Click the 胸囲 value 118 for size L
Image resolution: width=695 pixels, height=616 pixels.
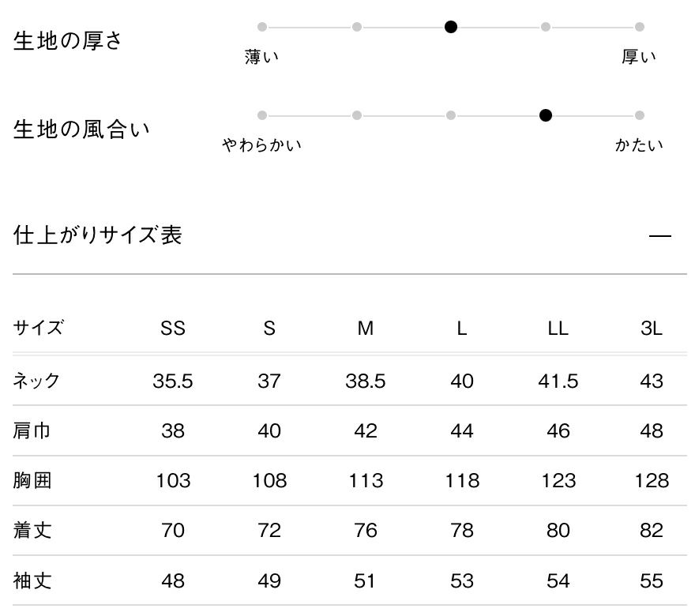coord(461,481)
